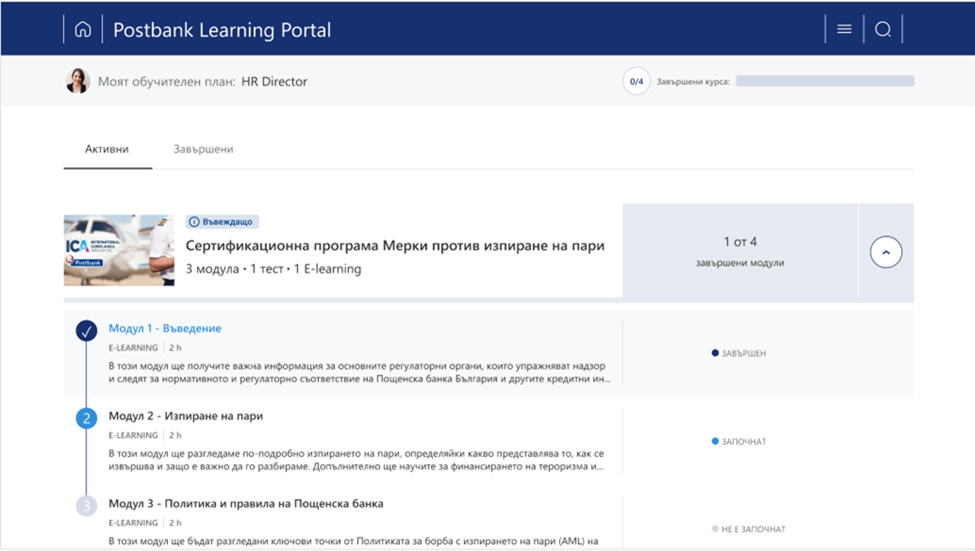975x551 pixels.
Task: Click the info icon in Въвеждащо badge
Action: pos(194,221)
